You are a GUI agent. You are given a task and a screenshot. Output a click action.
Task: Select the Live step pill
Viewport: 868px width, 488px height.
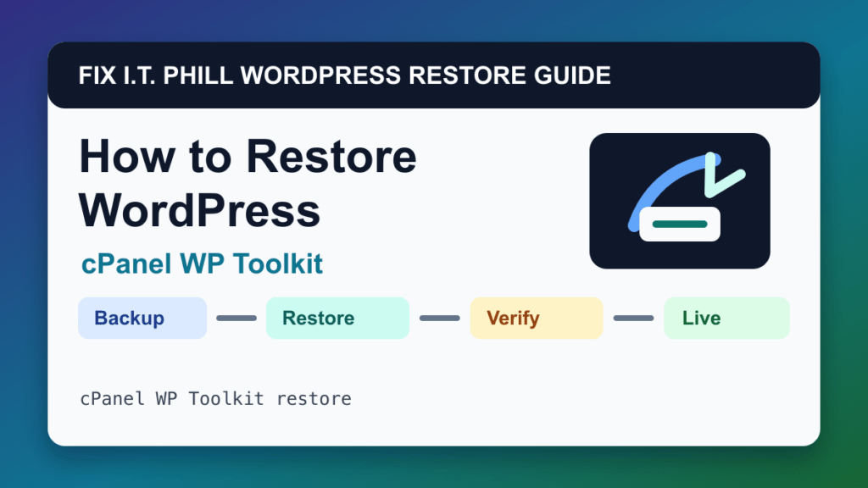(x=726, y=319)
